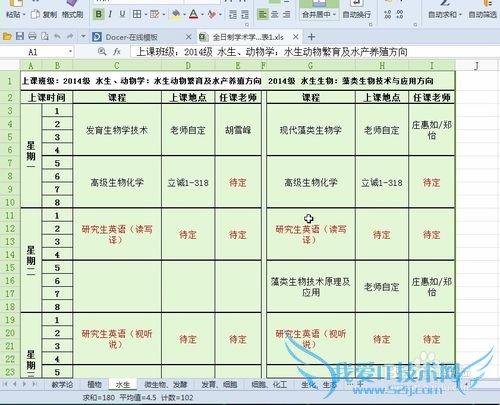The height and width of the screenshot is (405, 500).
Task: Expand the Merge and Center dropdown arrow
Action: pos(334,15)
